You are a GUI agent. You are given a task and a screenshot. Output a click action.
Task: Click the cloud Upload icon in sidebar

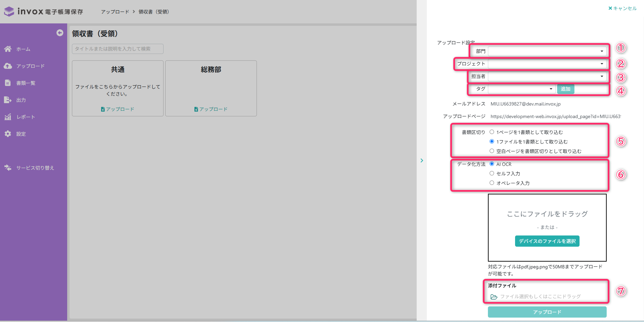click(x=8, y=66)
